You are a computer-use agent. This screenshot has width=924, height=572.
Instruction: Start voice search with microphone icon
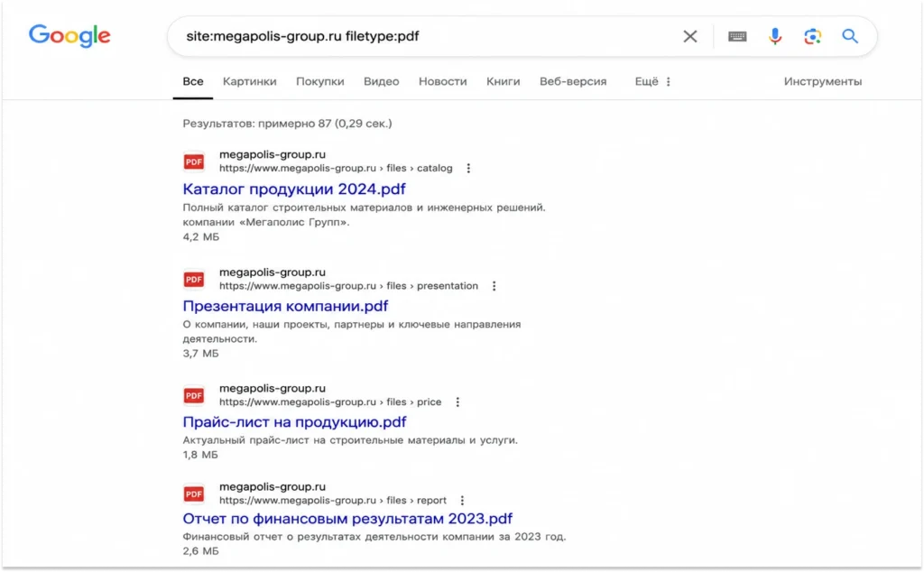click(x=775, y=36)
